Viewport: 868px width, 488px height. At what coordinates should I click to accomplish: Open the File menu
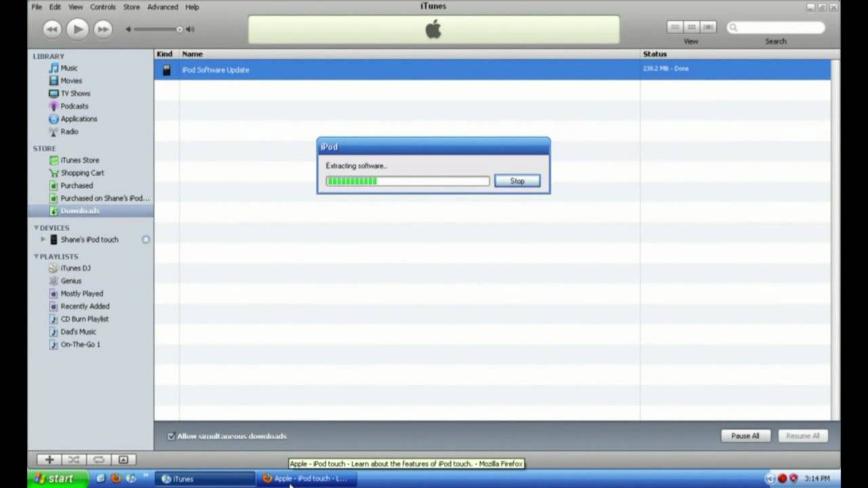coord(37,7)
